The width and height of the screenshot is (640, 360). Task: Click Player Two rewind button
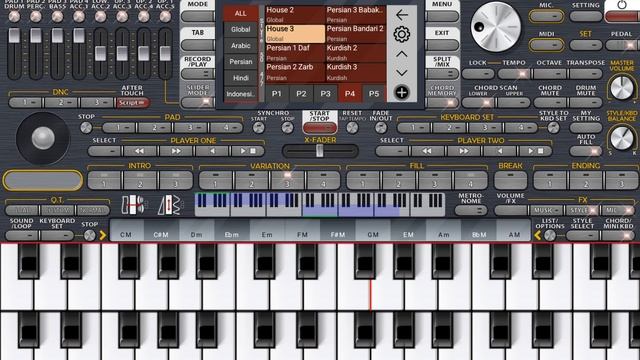(427, 151)
